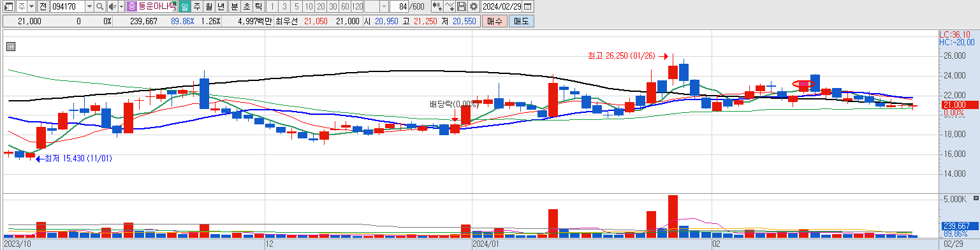Click the 2023/10 date label on time axis
This screenshot has width=980, height=250.
(18, 244)
